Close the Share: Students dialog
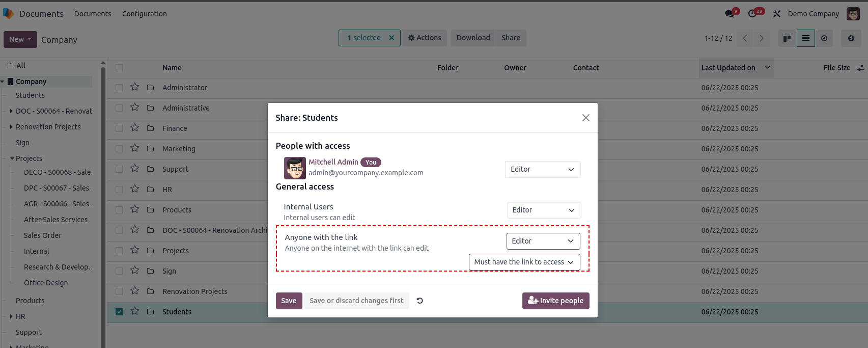 586,118
